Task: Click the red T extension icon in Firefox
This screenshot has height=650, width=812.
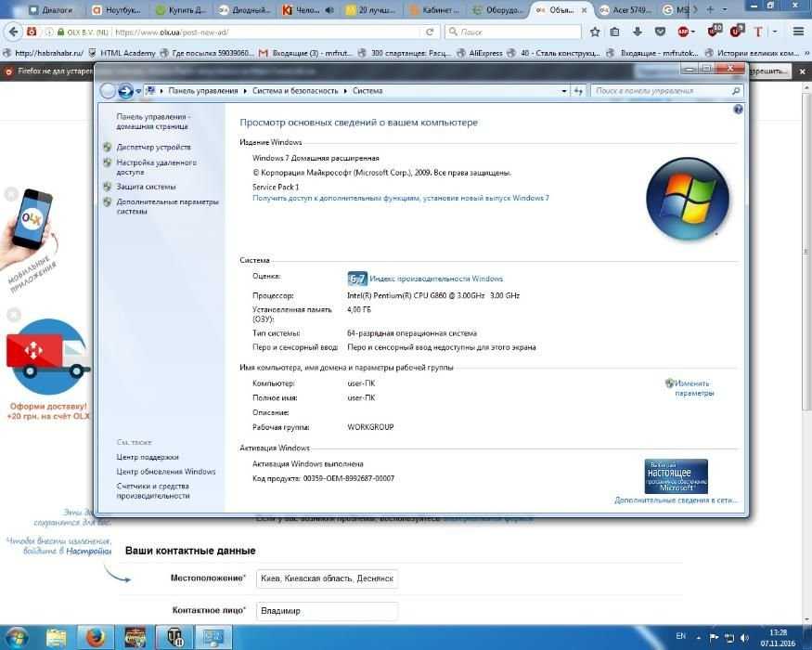Action: coord(758,32)
